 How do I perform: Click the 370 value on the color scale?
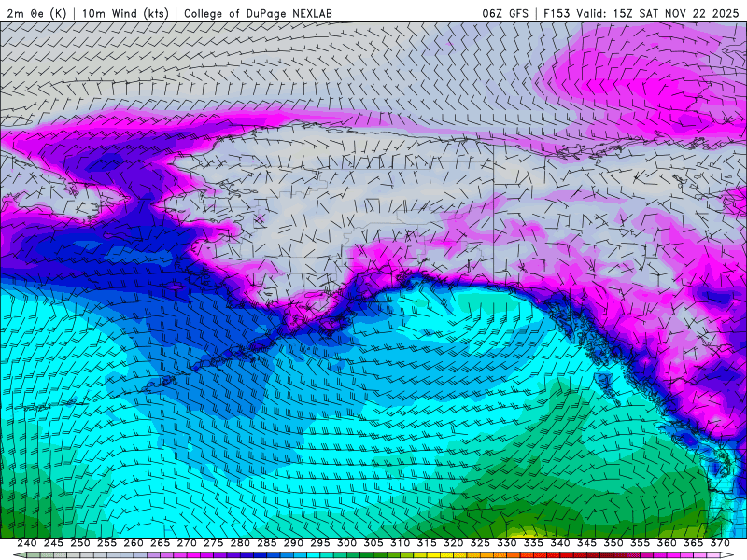point(720,543)
